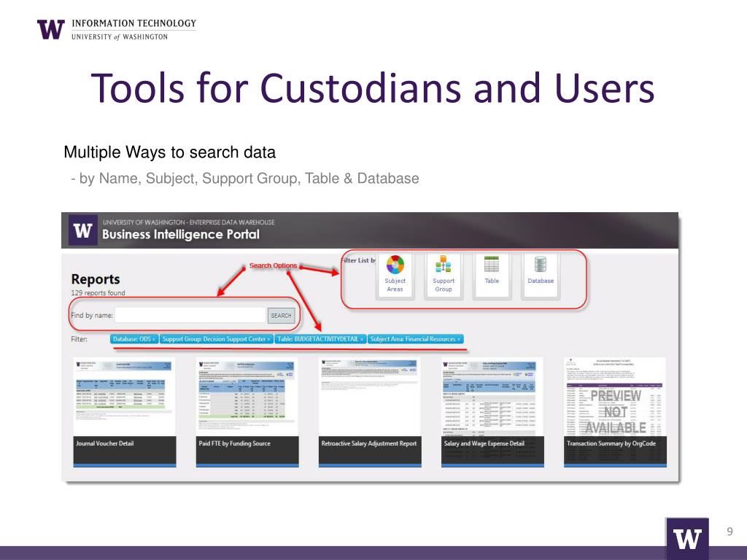
Task: Remove the Subject Area: Financial Resources filter
Action: pos(459,339)
